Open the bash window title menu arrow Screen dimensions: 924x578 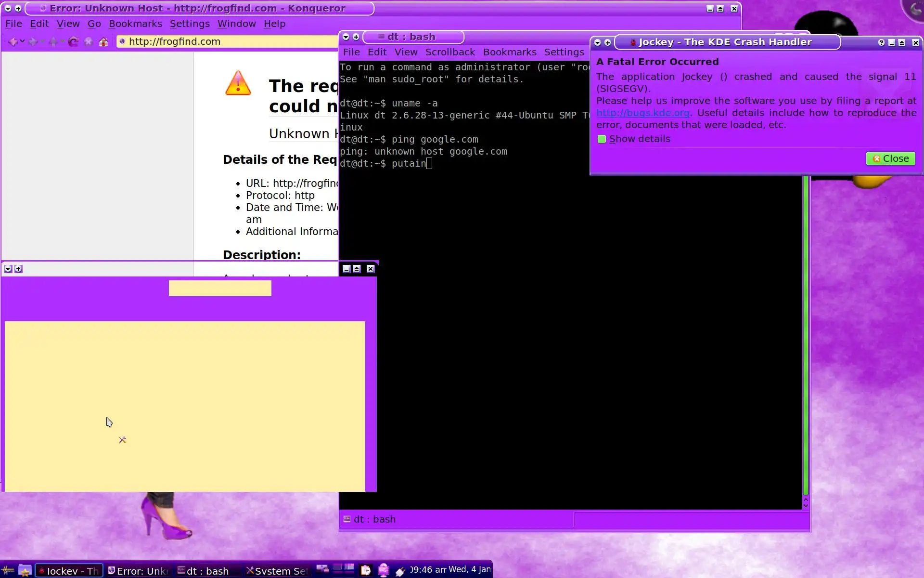pyautogui.click(x=346, y=37)
